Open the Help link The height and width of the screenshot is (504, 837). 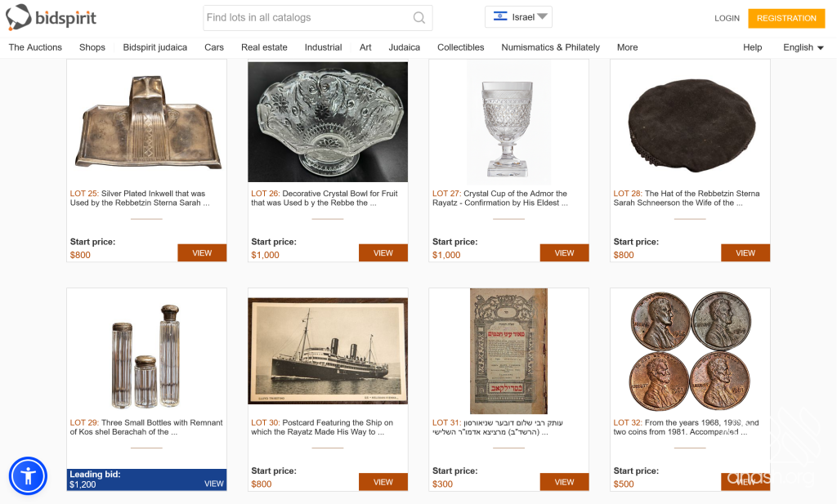pyautogui.click(x=752, y=47)
